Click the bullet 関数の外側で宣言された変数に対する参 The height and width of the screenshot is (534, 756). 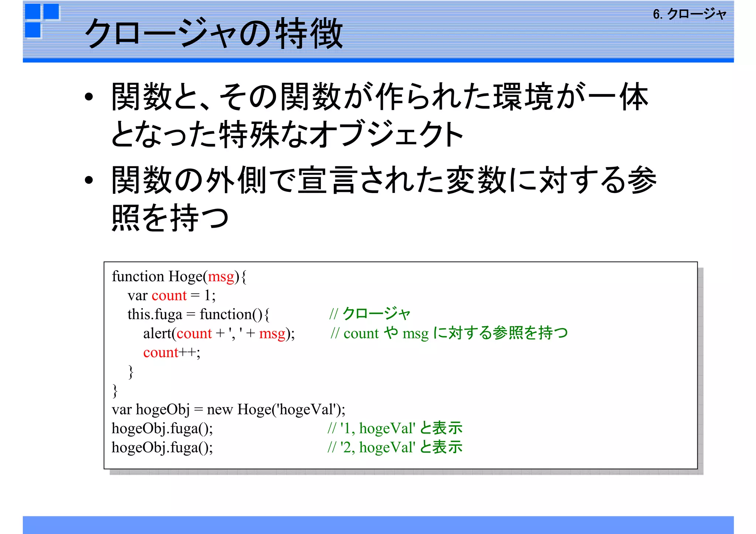[384, 180]
